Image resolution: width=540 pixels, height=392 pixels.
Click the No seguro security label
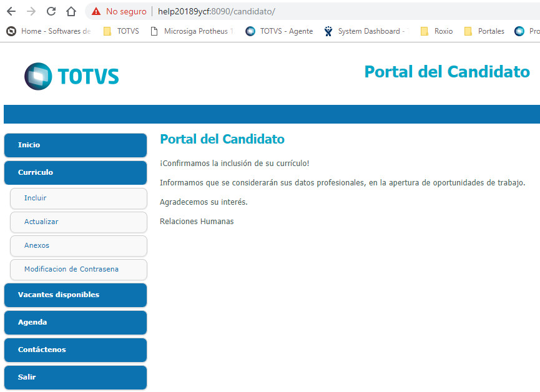(x=126, y=11)
